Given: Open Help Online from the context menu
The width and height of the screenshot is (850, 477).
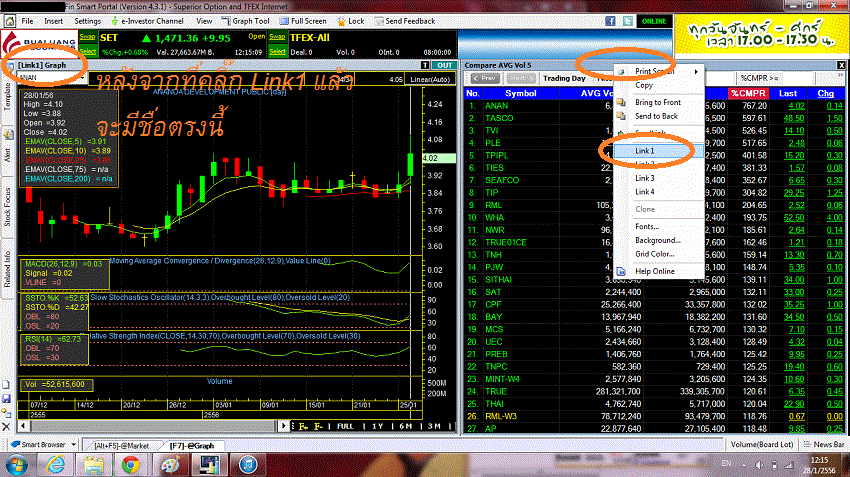Looking at the screenshot, I should tap(658, 271).
